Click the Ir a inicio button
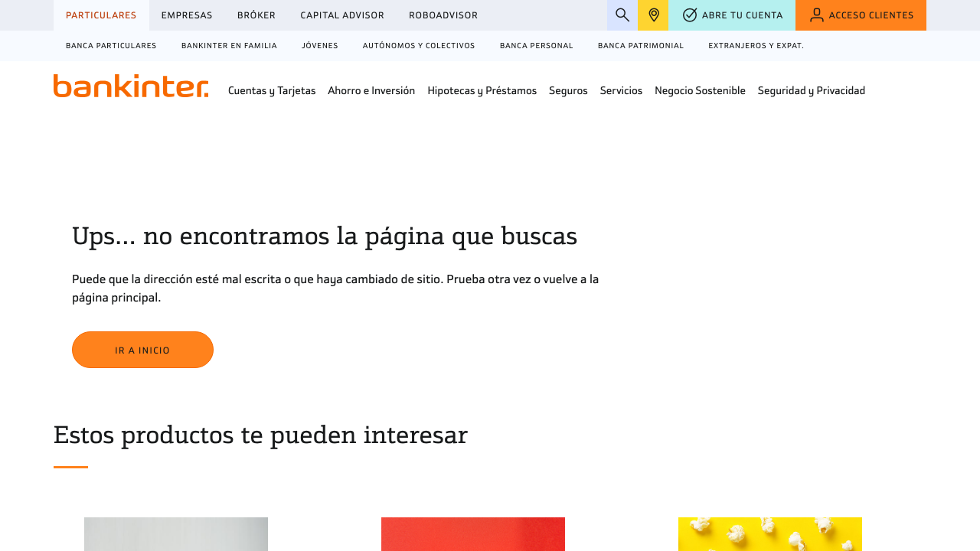This screenshot has height=551, width=980. (142, 350)
